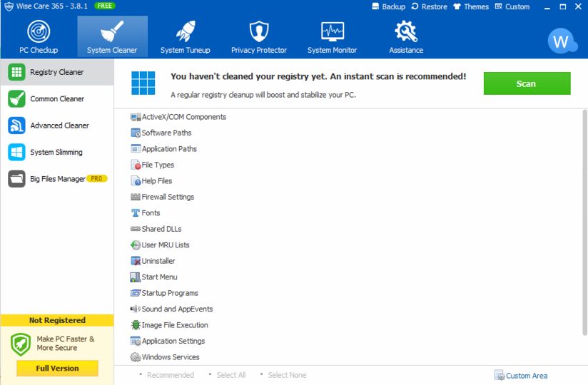This screenshot has height=385, width=588.
Task: Click the green shield rocket promo icon
Action: 21,344
